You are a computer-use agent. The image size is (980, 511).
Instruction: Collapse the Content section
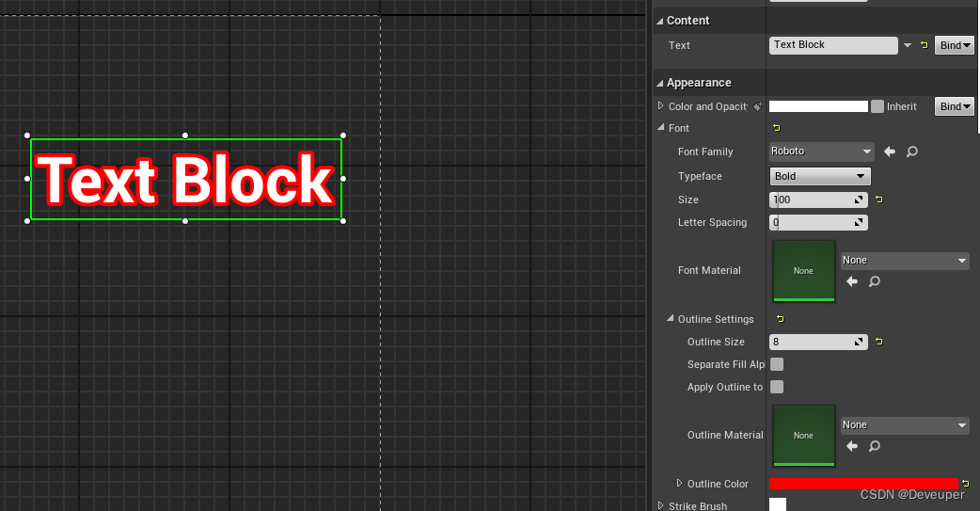coord(659,21)
